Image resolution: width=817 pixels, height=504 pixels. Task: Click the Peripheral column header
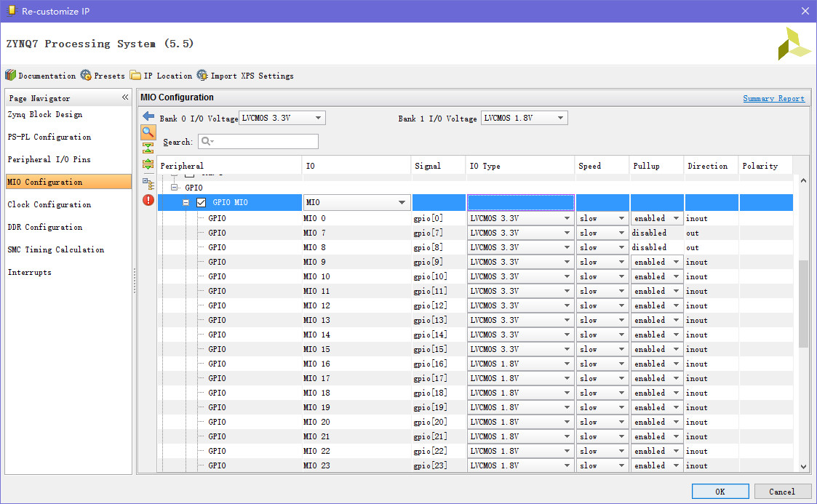(230, 166)
